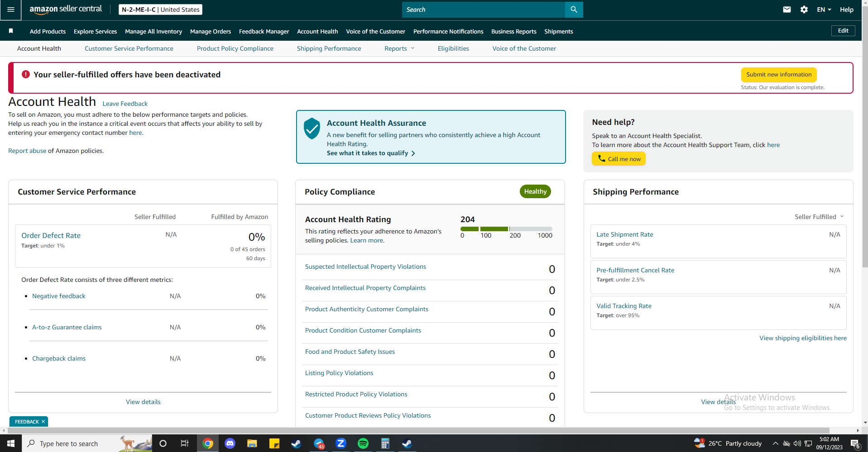Open Calculator from the taskbar
Image resolution: width=868 pixels, height=452 pixels.
point(385,443)
